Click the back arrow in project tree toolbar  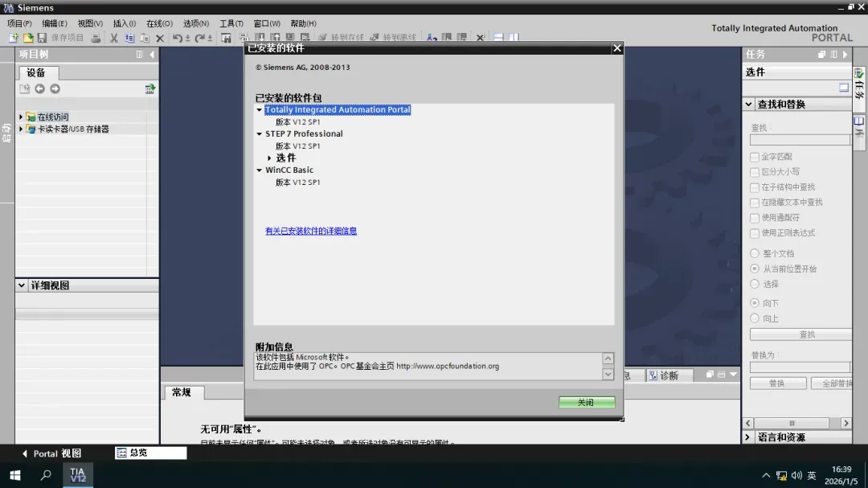tap(40, 88)
